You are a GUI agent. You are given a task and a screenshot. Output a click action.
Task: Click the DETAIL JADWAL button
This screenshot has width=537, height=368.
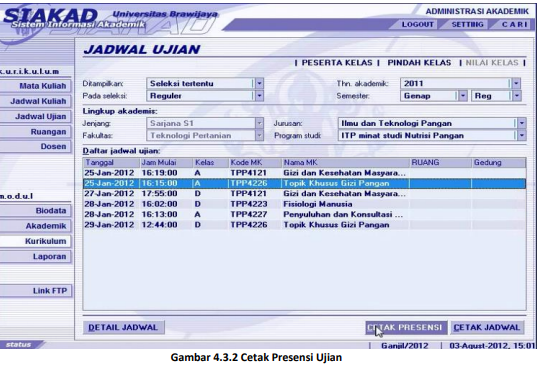point(124,328)
